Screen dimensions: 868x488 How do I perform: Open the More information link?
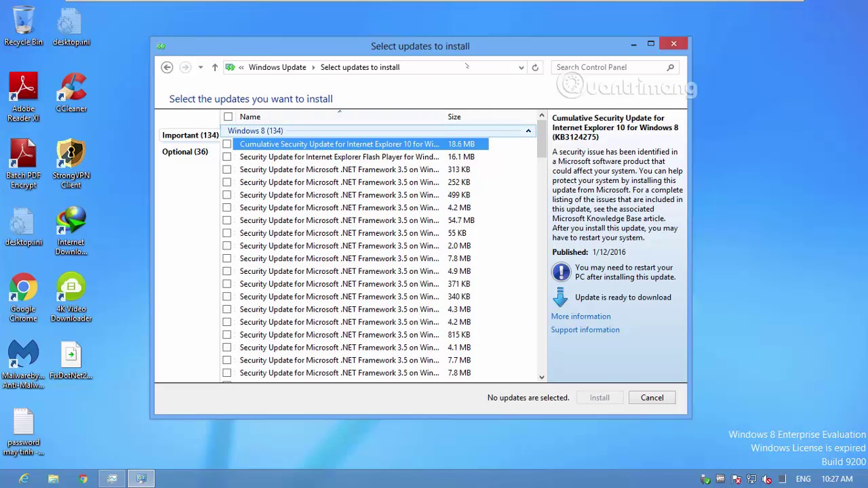[580, 317]
